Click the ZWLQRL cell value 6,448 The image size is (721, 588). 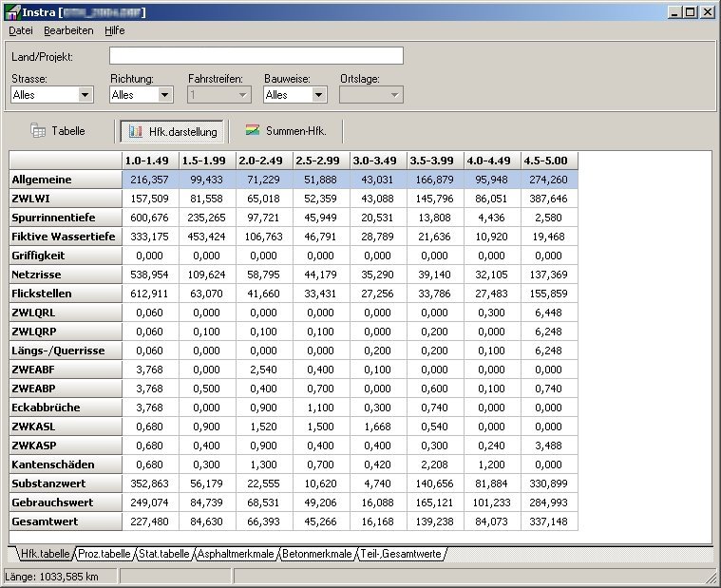(x=549, y=313)
